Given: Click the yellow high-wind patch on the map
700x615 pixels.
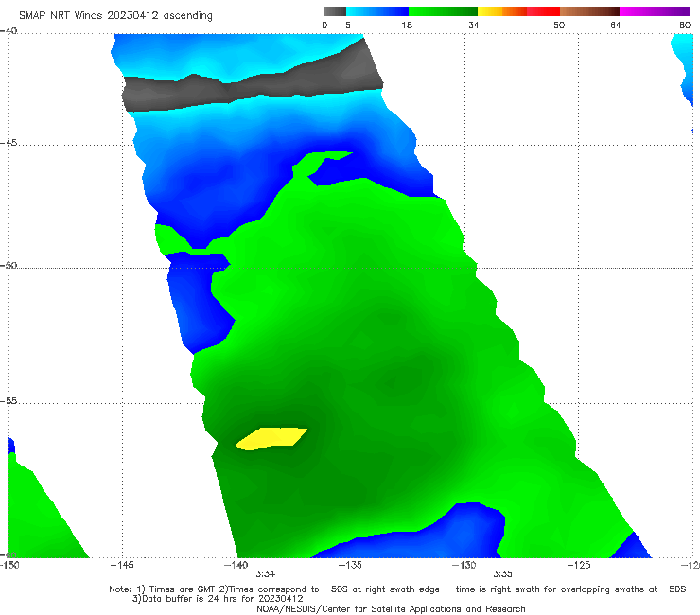Looking at the screenshot, I should point(271,439).
